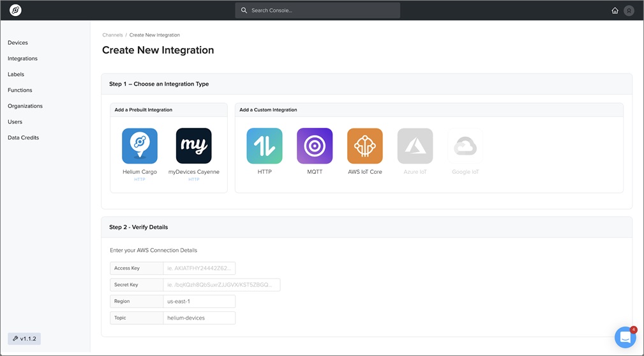Click the AWS IoT Core label
Viewport: 644px width, 356px height.
tap(364, 172)
